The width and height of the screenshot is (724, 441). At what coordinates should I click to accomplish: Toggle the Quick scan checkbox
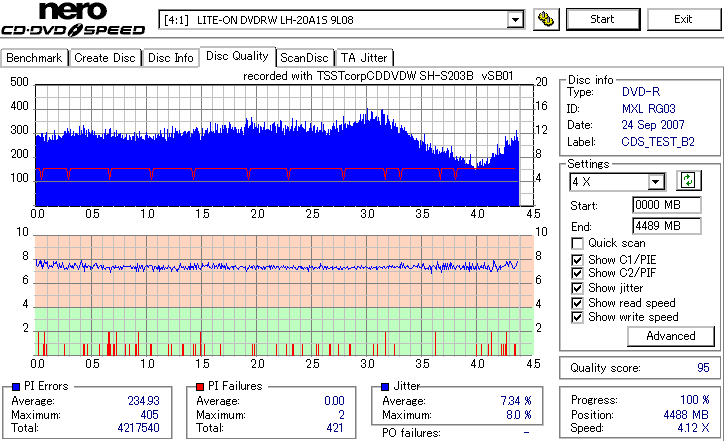tap(577, 243)
